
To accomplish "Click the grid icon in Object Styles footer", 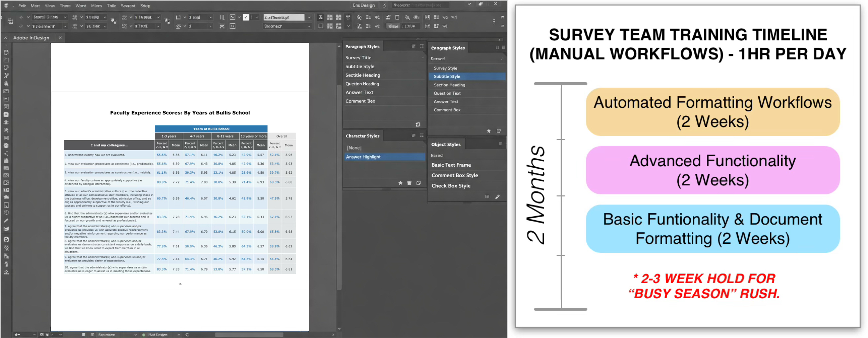I will [x=487, y=197].
